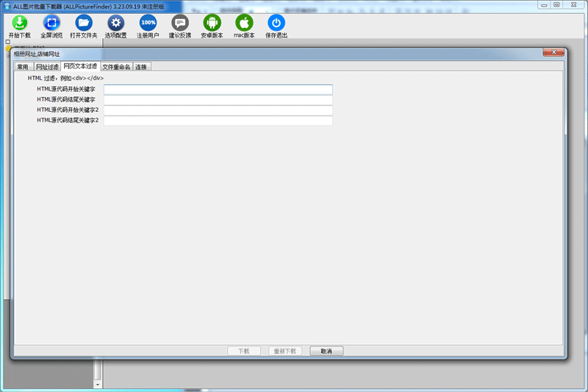Viewport: 588px width, 392px height.
Task: Open 全屏浏览 full-screen browse mode
Action: tap(51, 23)
